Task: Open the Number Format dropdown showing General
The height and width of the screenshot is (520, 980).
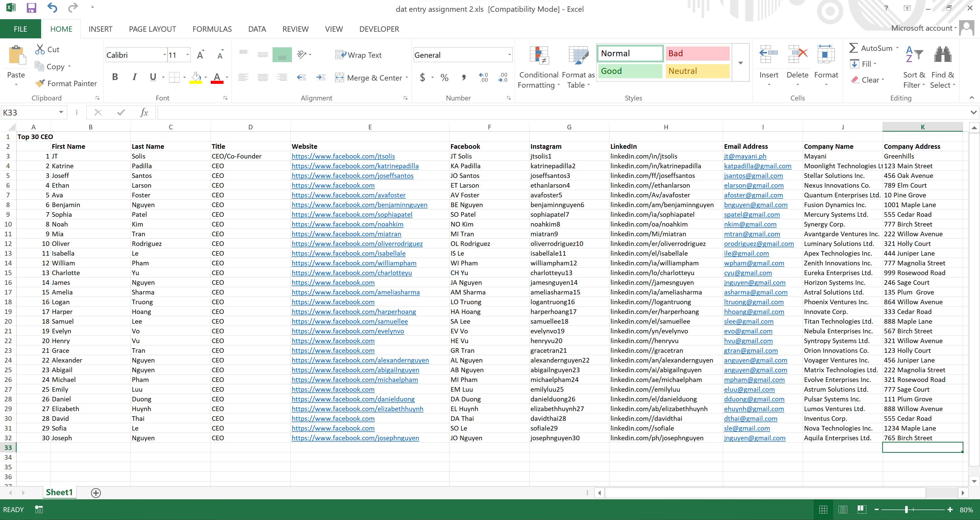Action: point(509,55)
